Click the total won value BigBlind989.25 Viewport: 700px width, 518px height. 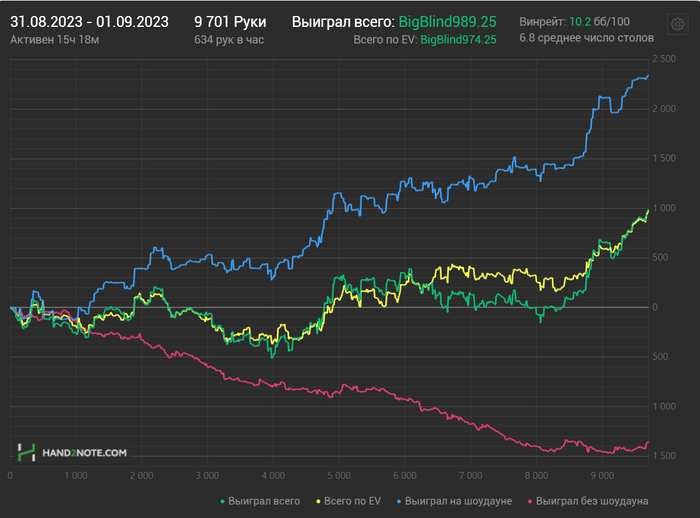coord(447,22)
